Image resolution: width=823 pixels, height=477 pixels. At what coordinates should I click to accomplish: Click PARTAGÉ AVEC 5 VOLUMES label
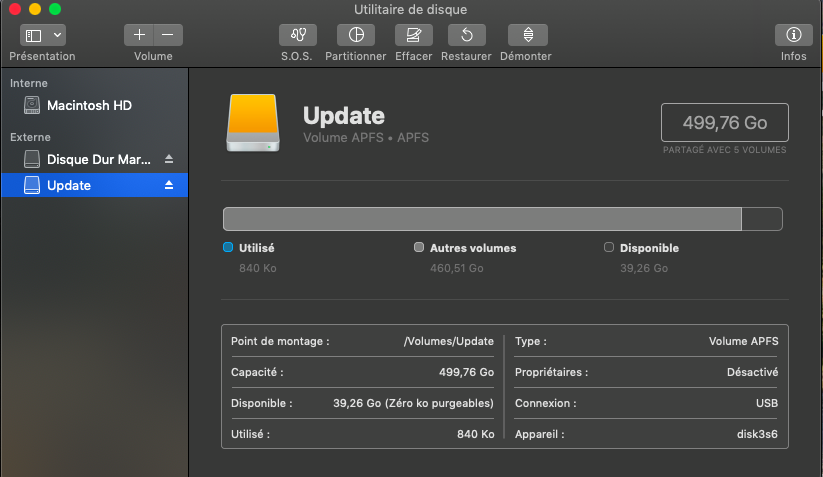725,150
